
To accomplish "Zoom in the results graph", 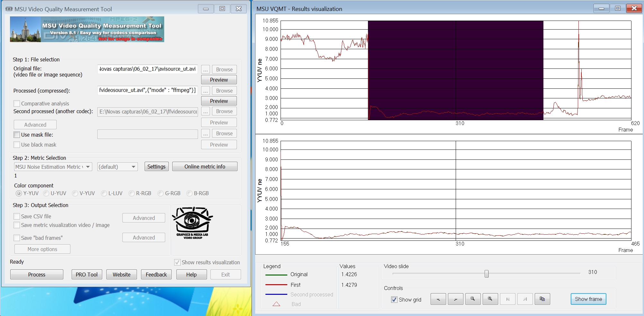I will click(x=490, y=299).
